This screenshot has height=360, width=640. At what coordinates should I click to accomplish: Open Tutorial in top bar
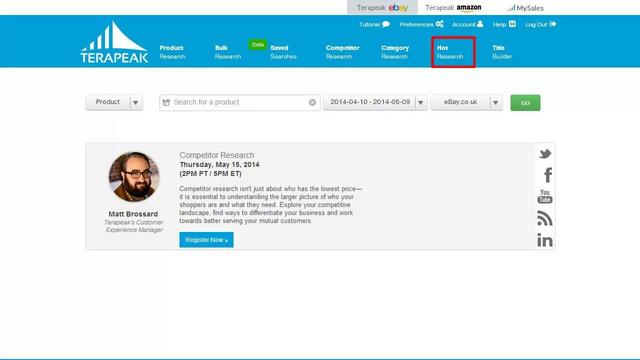(x=374, y=24)
